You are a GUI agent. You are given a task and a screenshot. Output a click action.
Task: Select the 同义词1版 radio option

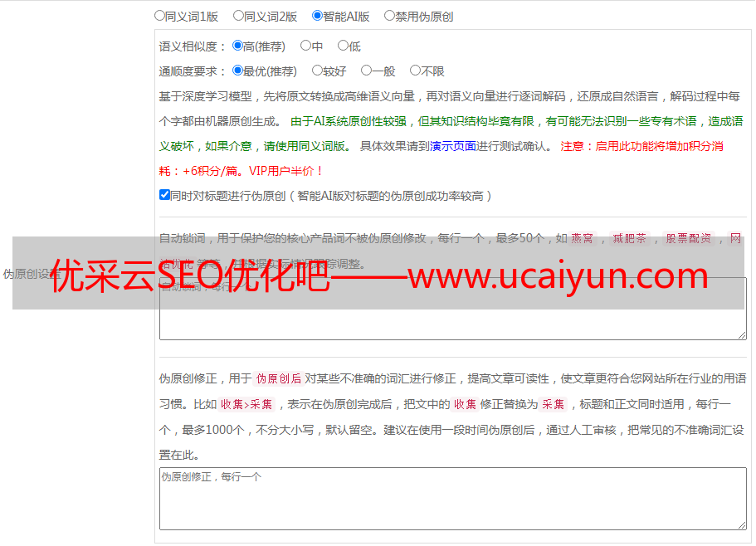(x=159, y=16)
